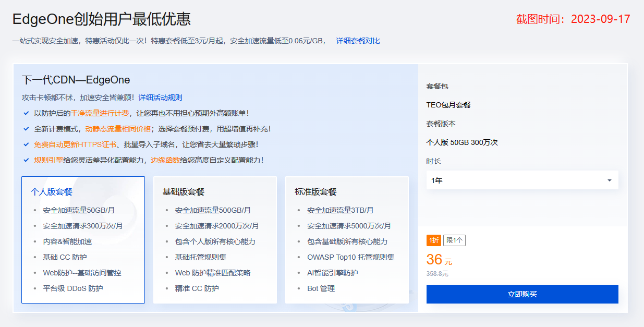
Task: Click the TEO包月套餐 value
Action: [x=448, y=105]
